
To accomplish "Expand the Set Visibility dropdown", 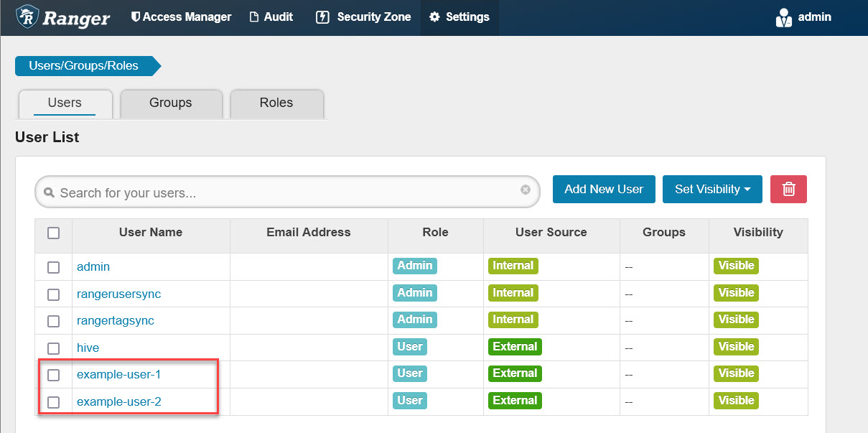I will point(712,189).
